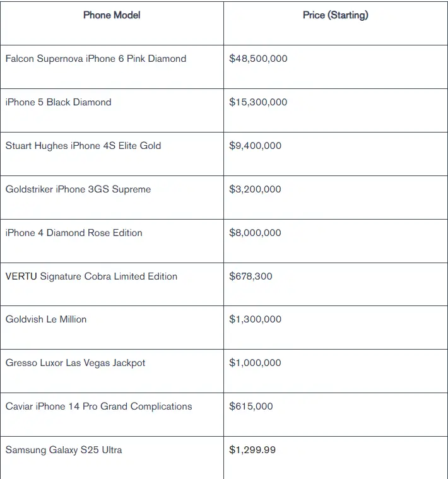Select Falcon Supernova iPhone 6 Pink Diamond cell
The width and height of the screenshot is (448, 479).
point(112,67)
